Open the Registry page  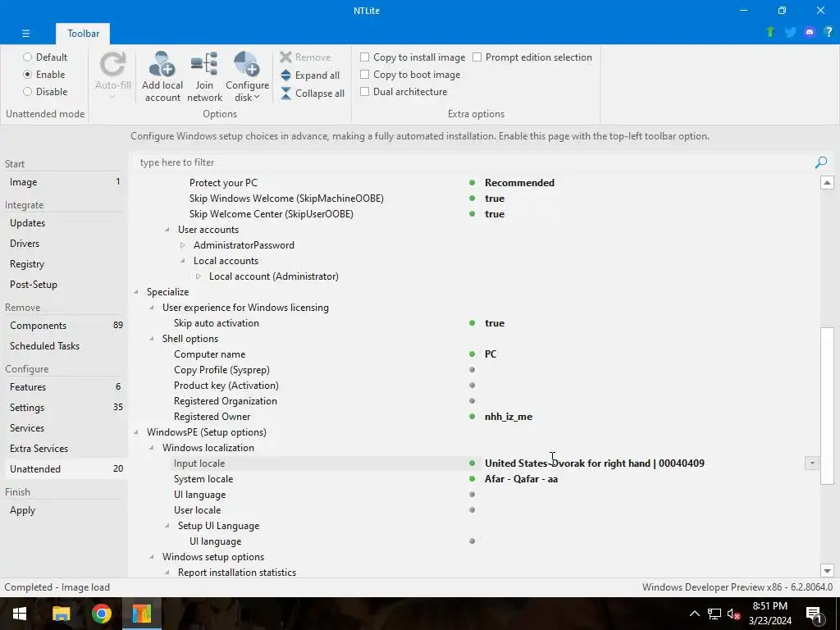(64, 264)
